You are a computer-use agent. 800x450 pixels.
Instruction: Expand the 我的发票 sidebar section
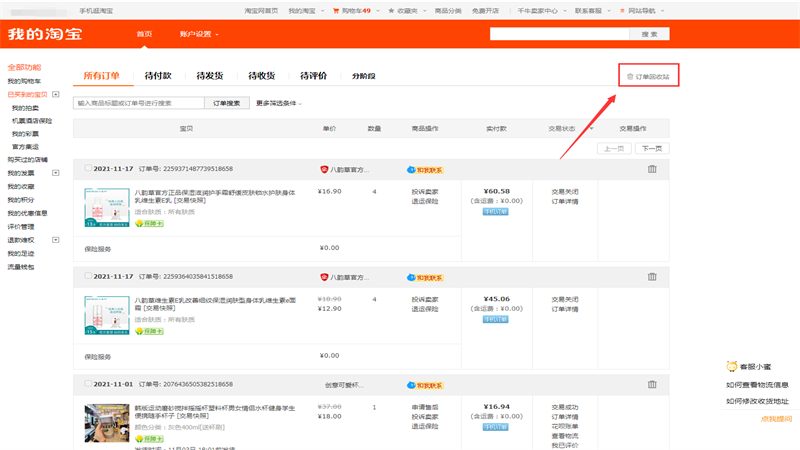tap(56, 173)
